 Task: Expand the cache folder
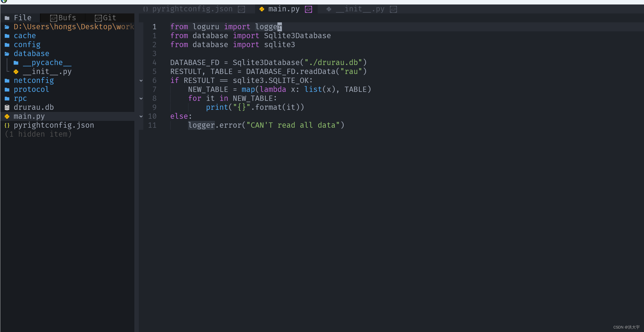(67, 36)
